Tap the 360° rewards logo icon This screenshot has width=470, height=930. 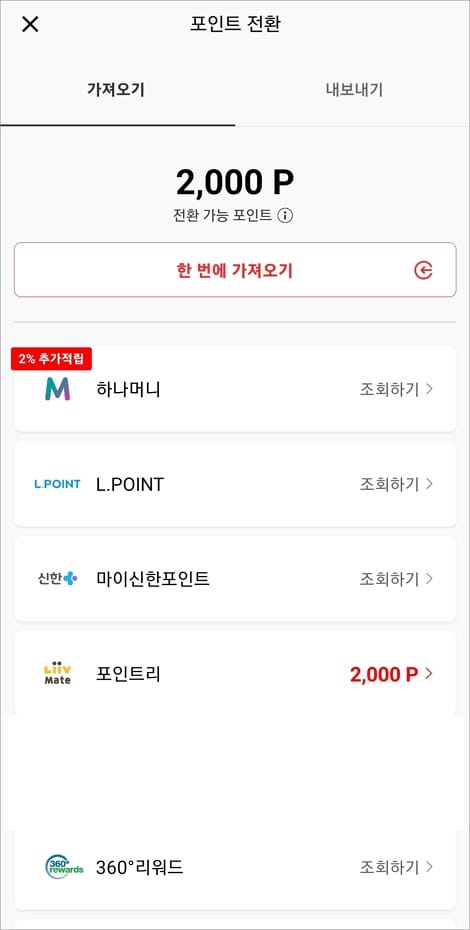pos(64,867)
